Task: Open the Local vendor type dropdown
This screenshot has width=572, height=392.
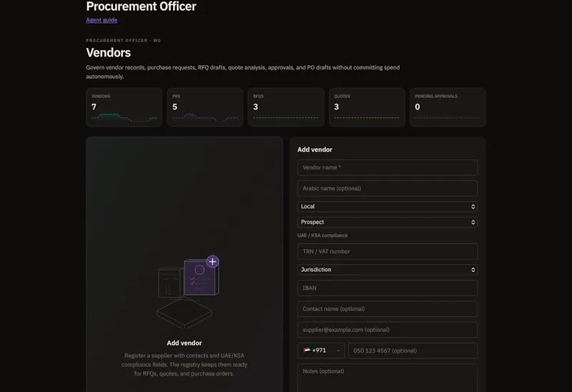Action: tap(388, 207)
